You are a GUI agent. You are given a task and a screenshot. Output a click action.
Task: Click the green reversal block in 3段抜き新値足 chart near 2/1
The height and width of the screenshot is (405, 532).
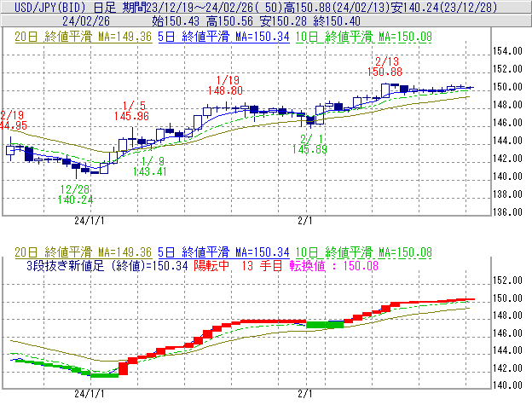tap(325, 325)
